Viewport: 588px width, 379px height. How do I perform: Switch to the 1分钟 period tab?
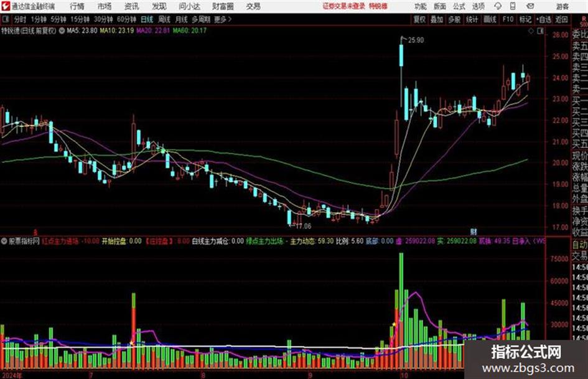[x=39, y=19]
